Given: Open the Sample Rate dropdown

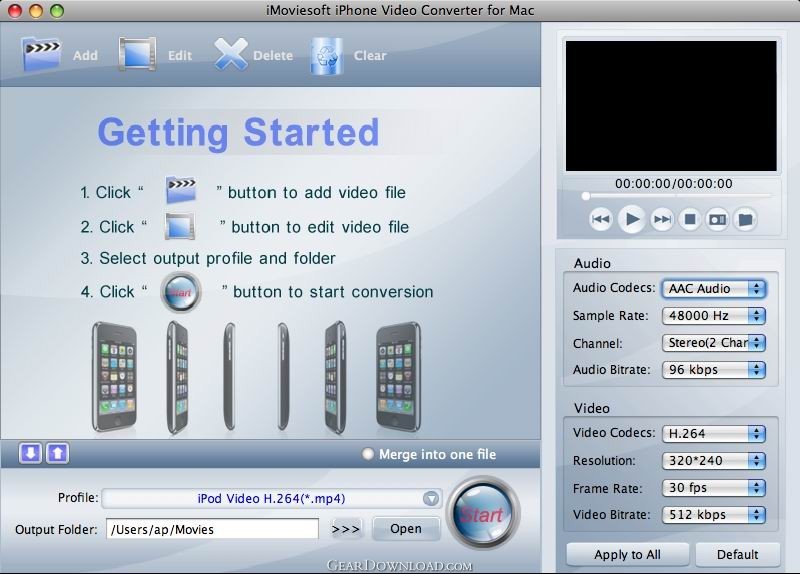Looking at the screenshot, I should (x=714, y=315).
